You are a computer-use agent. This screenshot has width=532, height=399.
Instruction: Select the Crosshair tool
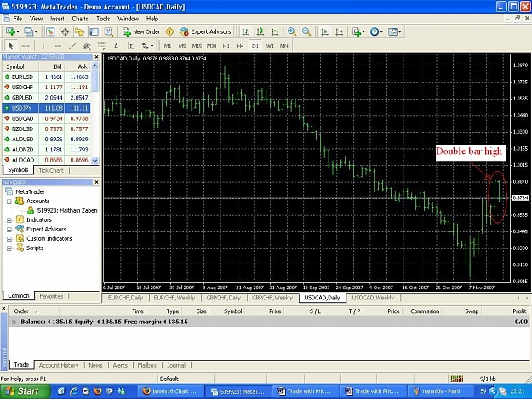[x=26, y=46]
